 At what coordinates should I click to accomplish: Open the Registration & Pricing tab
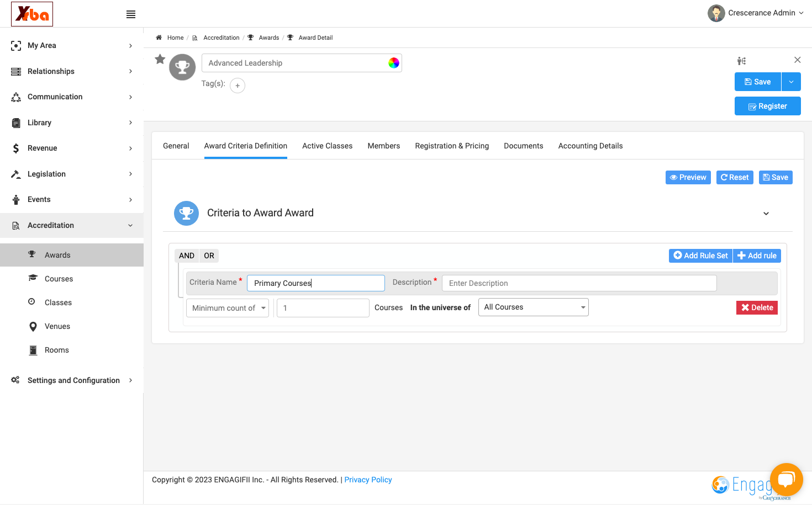[x=452, y=146]
